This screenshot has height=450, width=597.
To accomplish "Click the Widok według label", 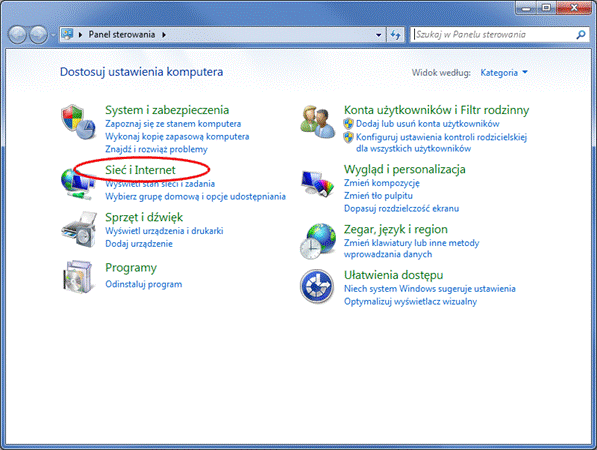I will [x=441, y=72].
